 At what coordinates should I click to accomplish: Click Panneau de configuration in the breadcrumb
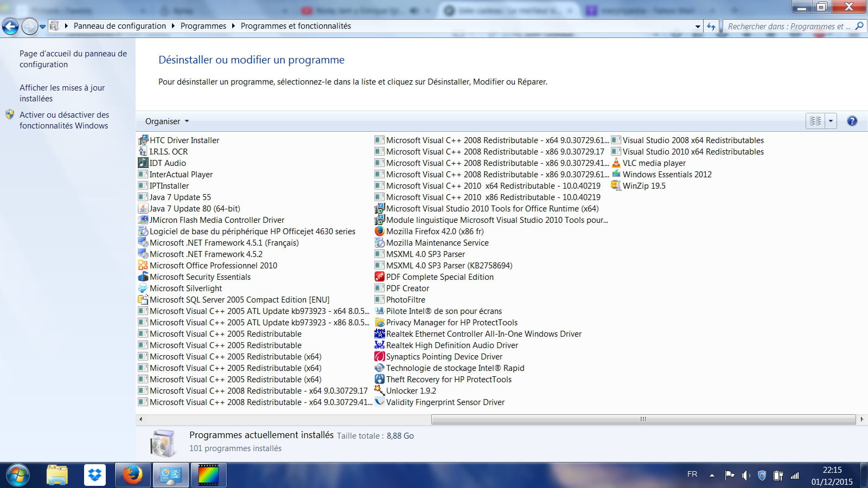pos(120,25)
